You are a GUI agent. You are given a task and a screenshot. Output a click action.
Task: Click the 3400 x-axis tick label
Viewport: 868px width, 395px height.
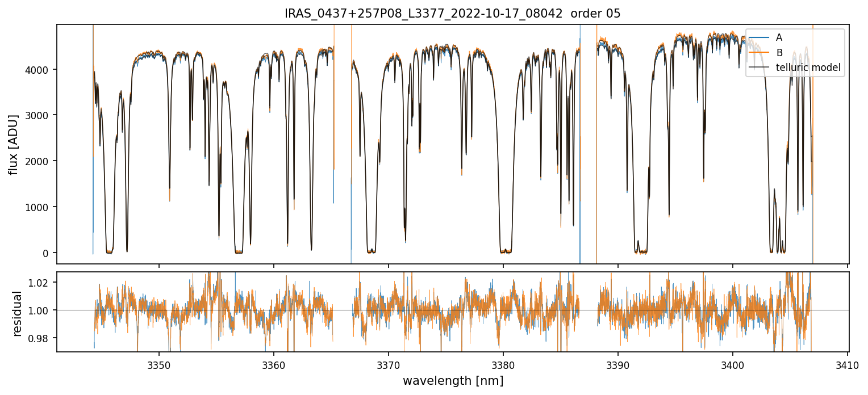(x=732, y=363)
